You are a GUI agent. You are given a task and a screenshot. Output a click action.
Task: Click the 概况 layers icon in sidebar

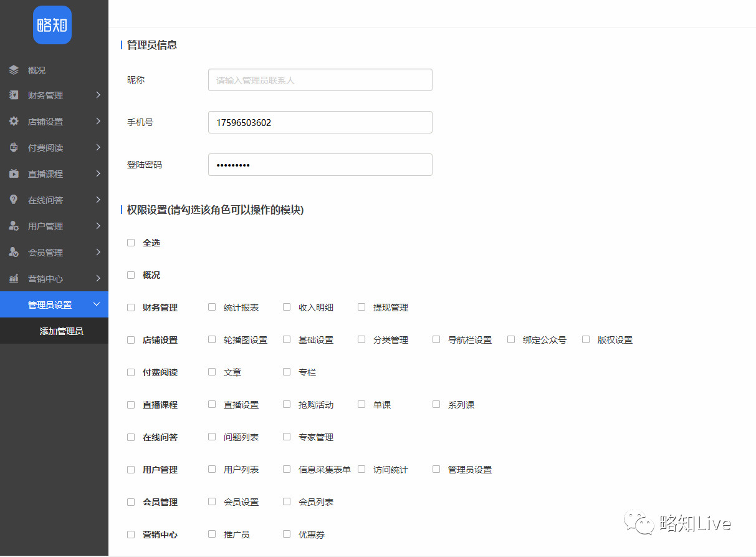pyautogui.click(x=14, y=70)
